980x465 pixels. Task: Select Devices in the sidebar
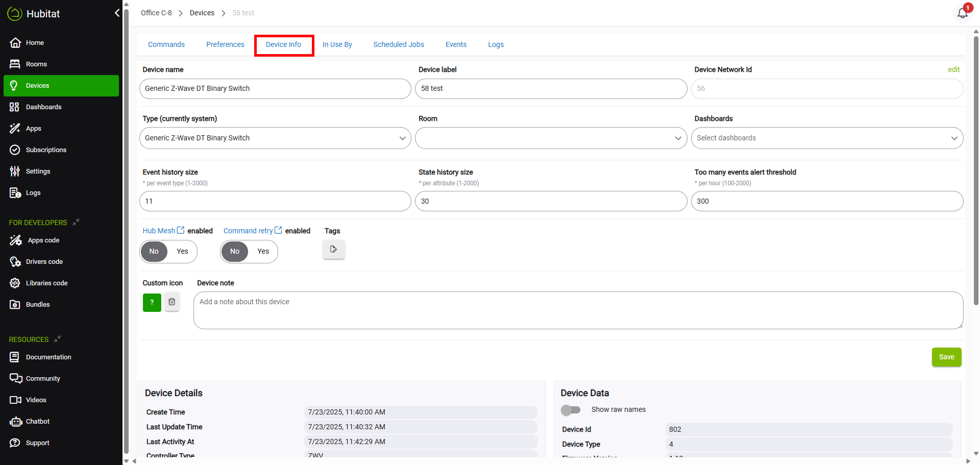coord(61,86)
